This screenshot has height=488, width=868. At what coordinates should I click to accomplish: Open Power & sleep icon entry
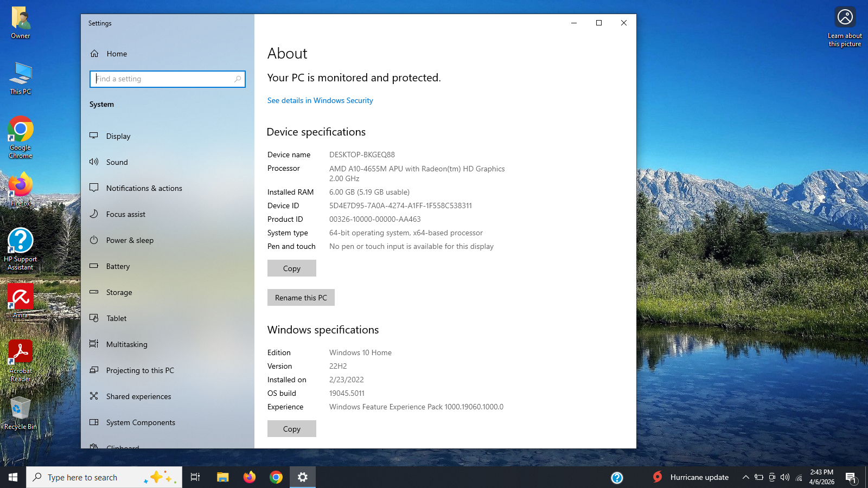click(x=94, y=240)
